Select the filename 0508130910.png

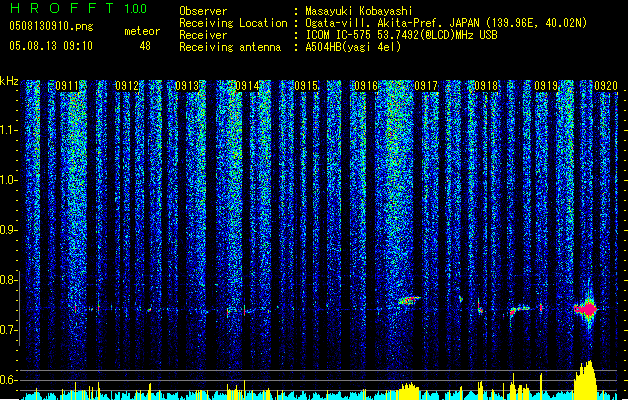pyautogui.click(x=51, y=27)
